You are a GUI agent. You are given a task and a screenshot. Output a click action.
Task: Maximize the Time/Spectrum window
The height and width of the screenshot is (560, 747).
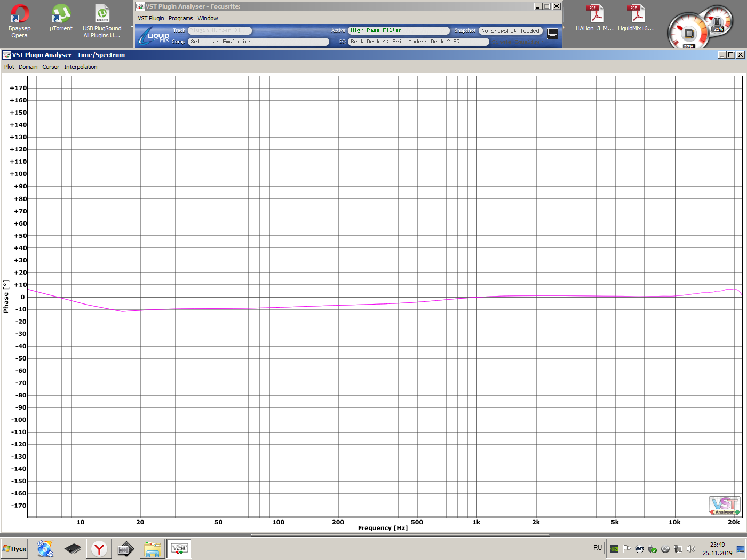point(731,55)
